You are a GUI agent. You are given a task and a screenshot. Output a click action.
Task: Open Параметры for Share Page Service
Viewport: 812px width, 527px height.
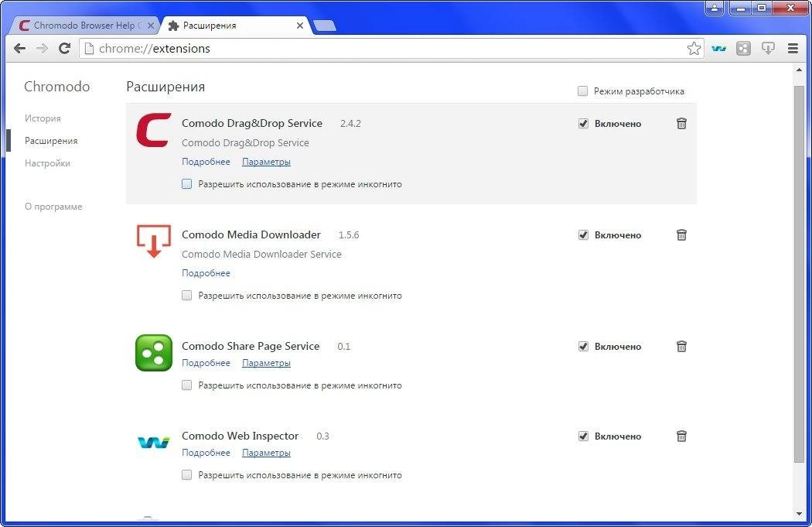266,363
